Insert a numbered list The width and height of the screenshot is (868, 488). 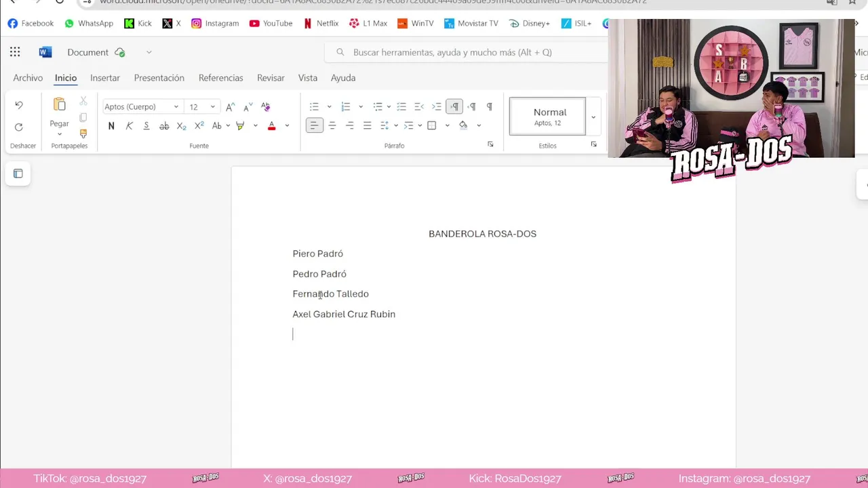tap(346, 106)
